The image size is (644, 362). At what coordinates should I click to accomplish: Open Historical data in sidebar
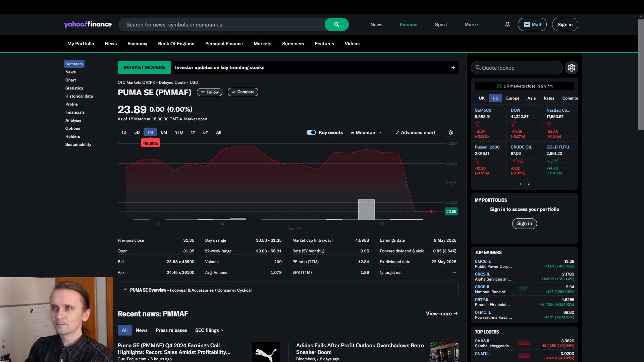[79, 96]
